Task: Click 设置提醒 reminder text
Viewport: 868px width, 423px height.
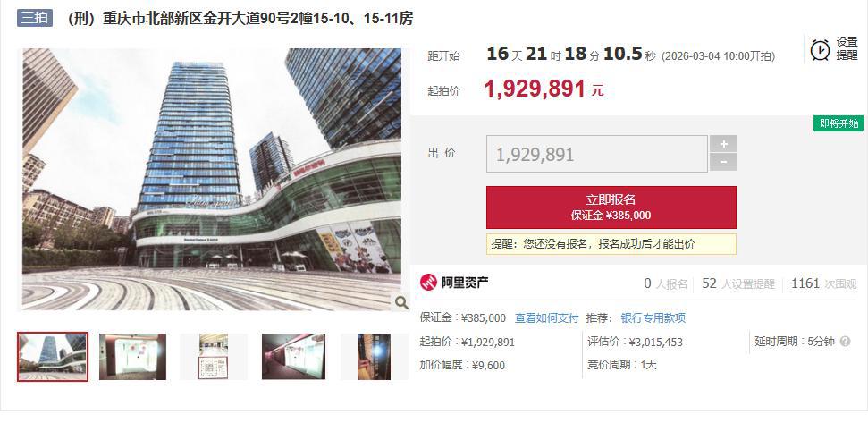Action: point(847,48)
